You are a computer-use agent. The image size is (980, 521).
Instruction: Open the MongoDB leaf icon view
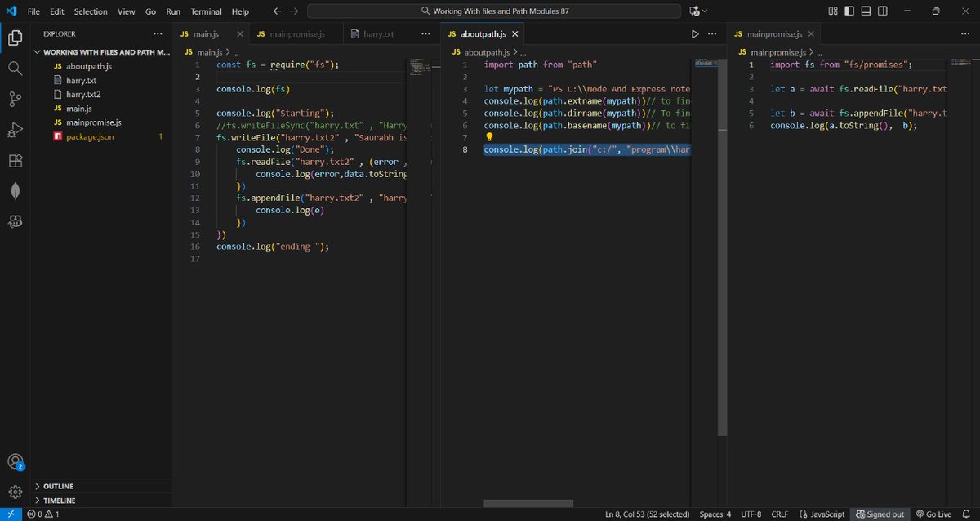pyautogui.click(x=15, y=191)
